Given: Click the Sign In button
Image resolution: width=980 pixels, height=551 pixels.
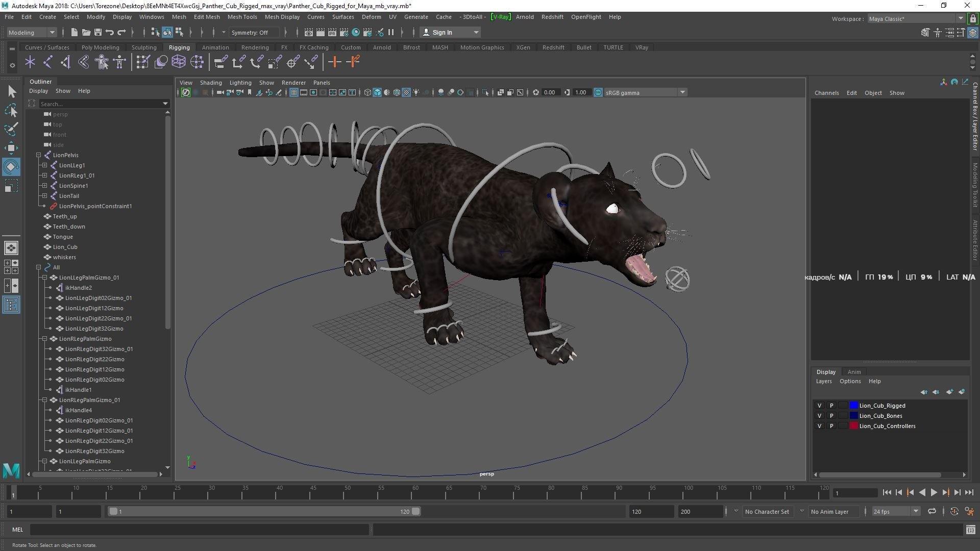Looking at the screenshot, I should 442,32.
